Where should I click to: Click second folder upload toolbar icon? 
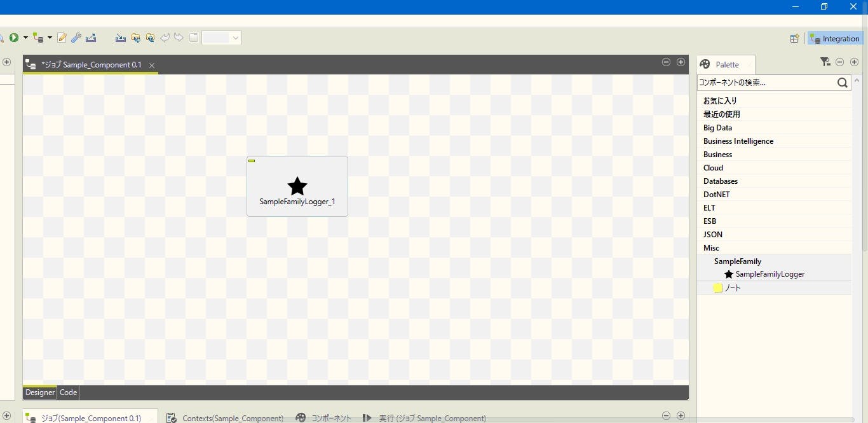[x=150, y=38]
